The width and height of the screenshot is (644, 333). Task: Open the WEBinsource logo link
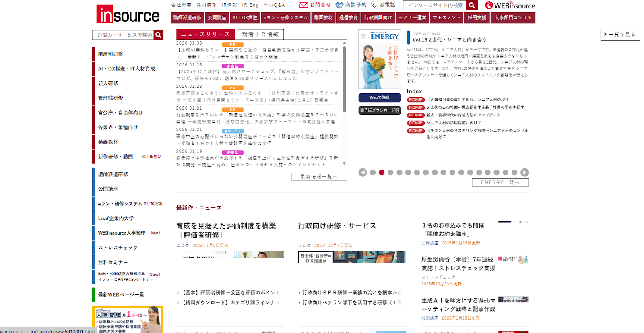point(510,5)
